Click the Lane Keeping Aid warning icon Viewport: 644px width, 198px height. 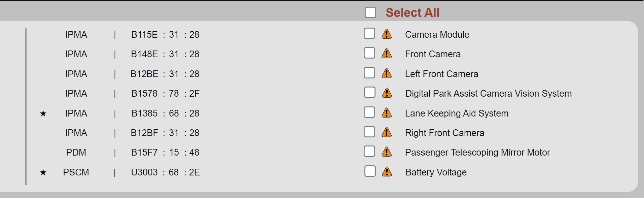coord(387,113)
